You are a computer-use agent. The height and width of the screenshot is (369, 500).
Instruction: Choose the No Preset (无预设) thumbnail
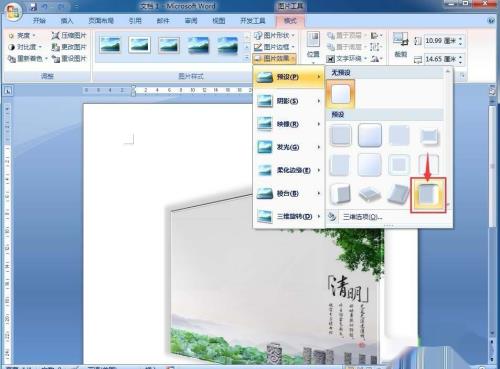(x=340, y=94)
